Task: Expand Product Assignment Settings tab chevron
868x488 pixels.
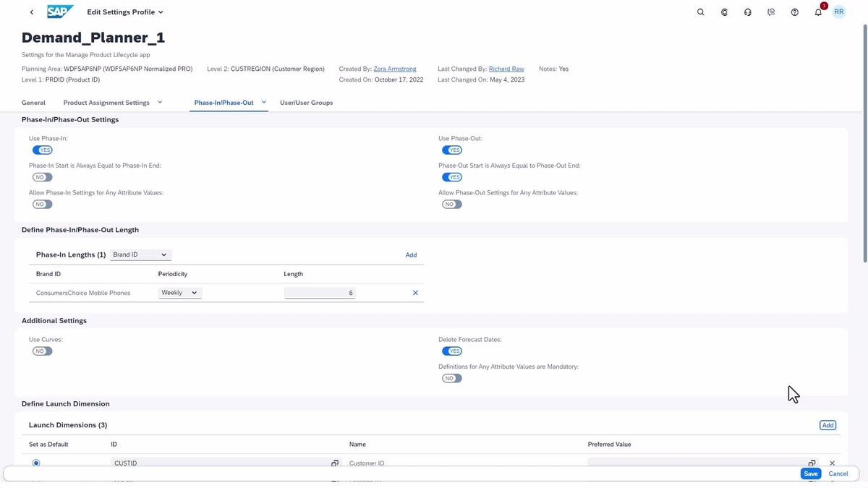Action: (x=160, y=102)
